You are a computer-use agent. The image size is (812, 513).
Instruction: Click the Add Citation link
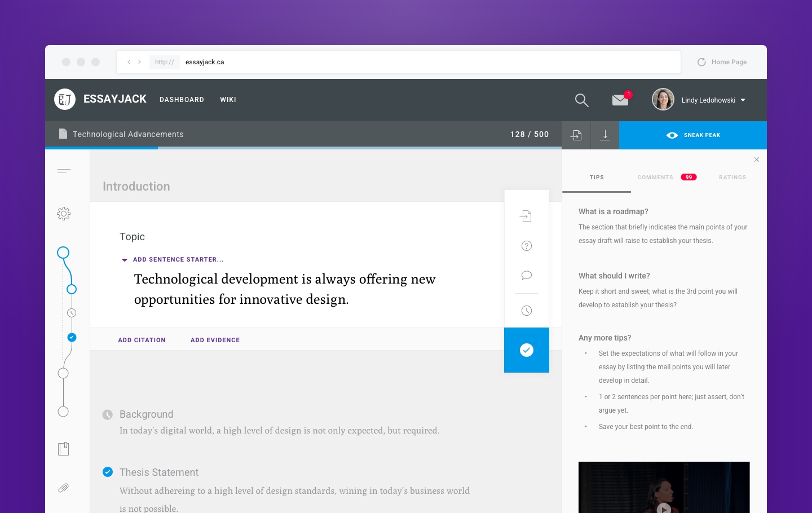[x=142, y=340]
